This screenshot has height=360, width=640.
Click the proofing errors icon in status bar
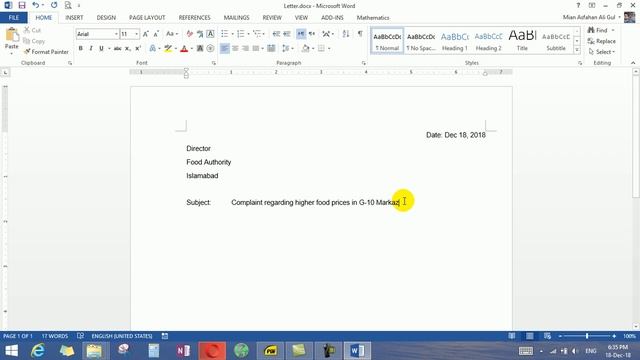80,336
